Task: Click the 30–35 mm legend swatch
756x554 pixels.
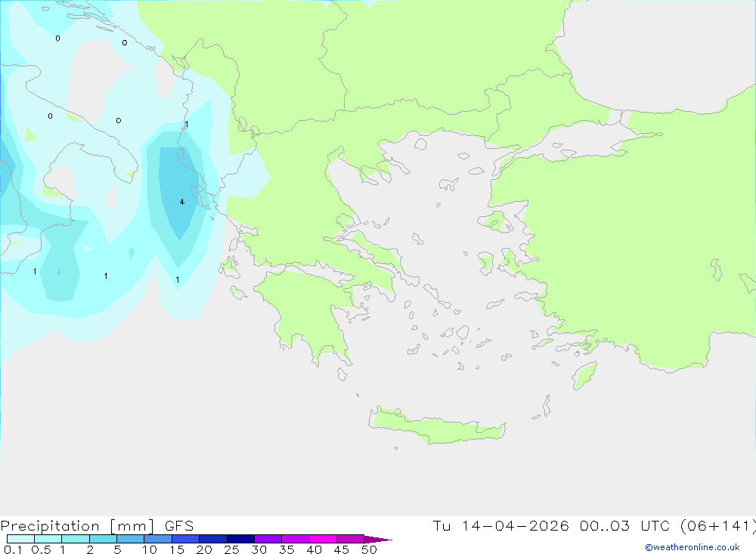Action: click(x=268, y=539)
